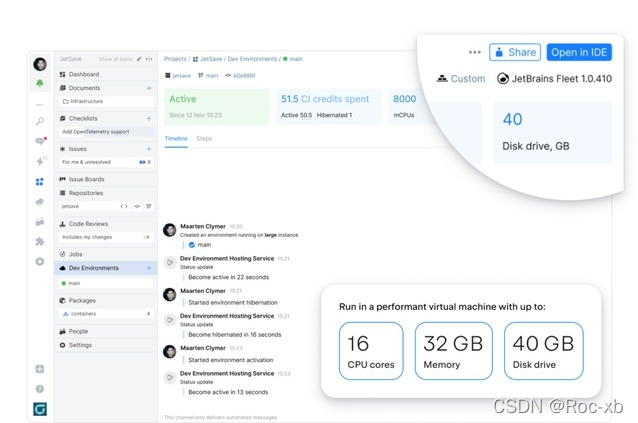This screenshot has height=423, width=638.
Task: Add a new checklist with plus
Action: 149,118
